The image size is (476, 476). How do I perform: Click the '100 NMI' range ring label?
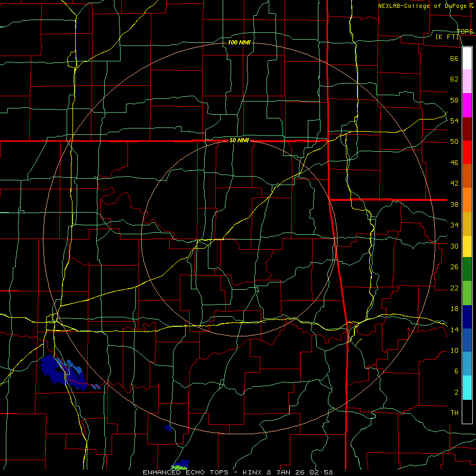pyautogui.click(x=239, y=42)
